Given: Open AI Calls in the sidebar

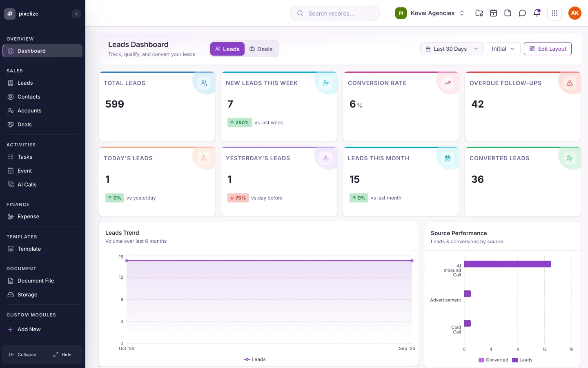Looking at the screenshot, I should (42, 185).
